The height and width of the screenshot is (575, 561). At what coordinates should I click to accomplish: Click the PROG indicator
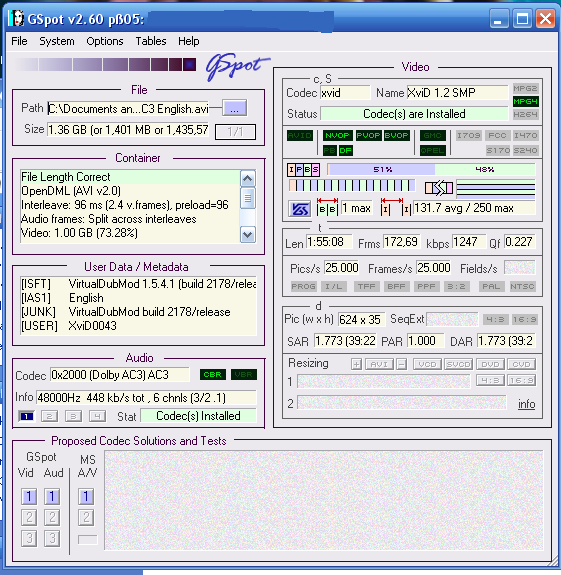(x=303, y=286)
